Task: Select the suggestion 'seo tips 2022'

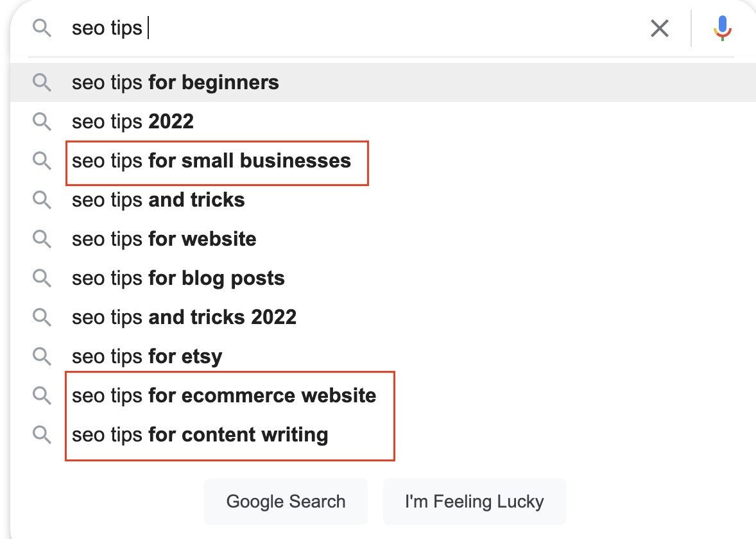Action: coord(132,121)
